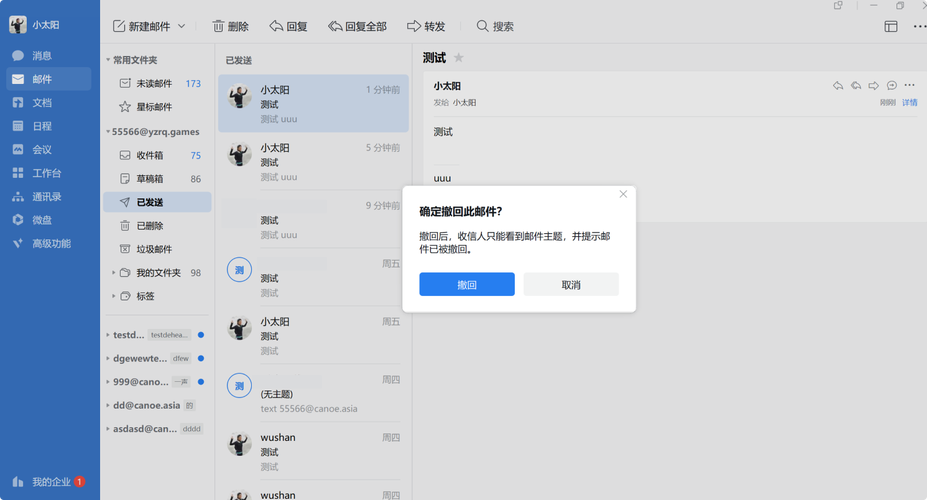This screenshot has height=500, width=927.
Task: Open 工作台 in the sidebar
Action: click(48, 173)
